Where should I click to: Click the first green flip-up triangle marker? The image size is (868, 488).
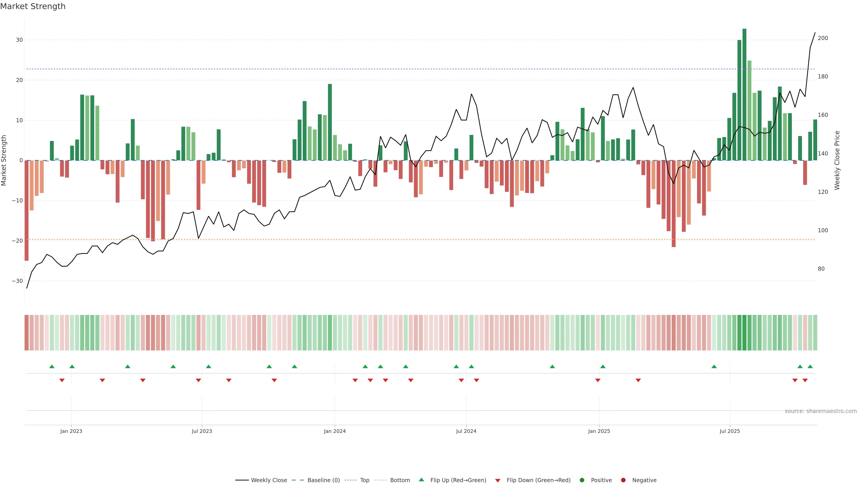click(52, 366)
